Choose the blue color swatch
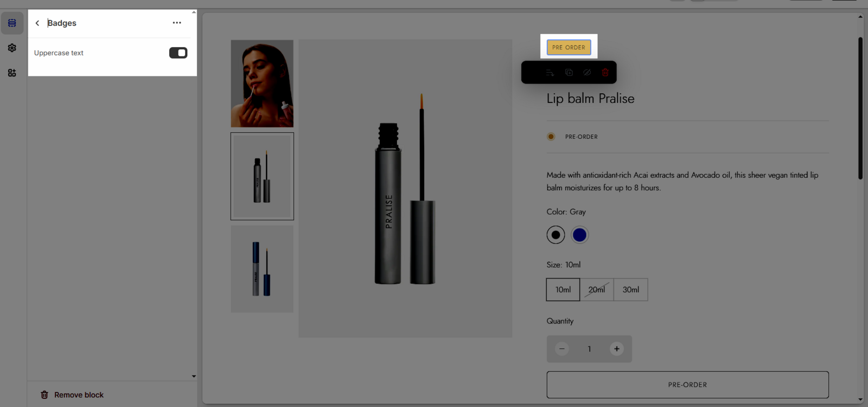 (x=579, y=235)
